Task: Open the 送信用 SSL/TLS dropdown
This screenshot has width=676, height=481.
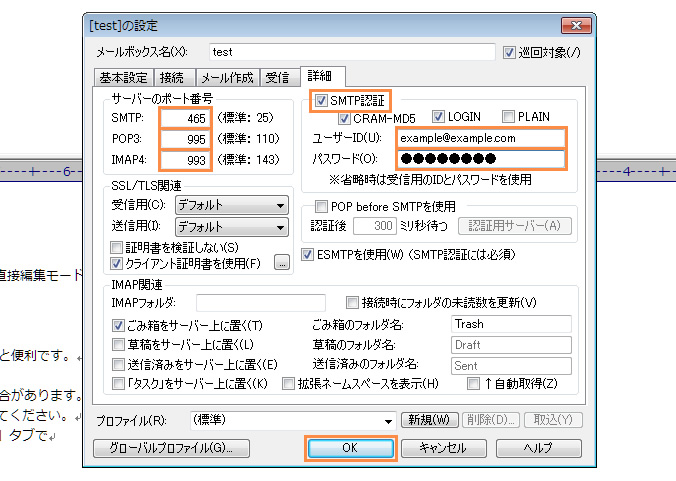Action: (x=232, y=227)
